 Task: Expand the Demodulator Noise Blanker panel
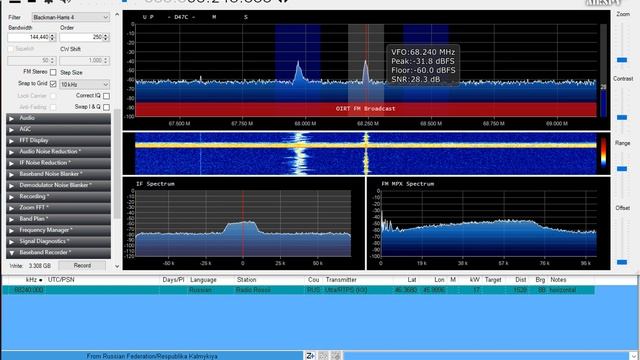(x=58, y=185)
